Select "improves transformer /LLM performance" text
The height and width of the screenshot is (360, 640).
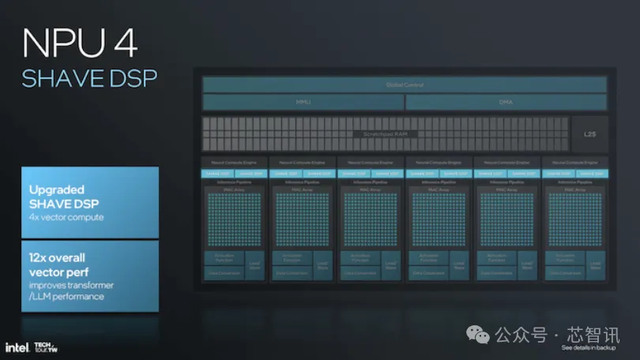tap(71, 291)
